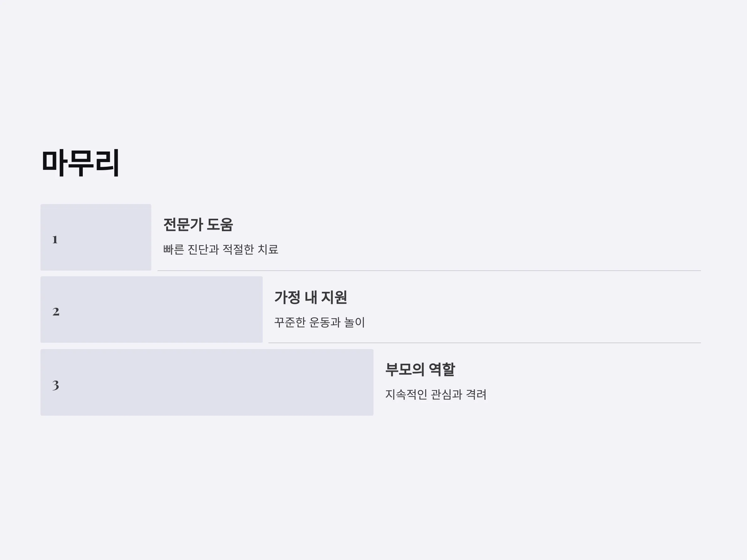Click the heading 부모의 역할
This screenshot has height=560, width=747.
point(420,369)
